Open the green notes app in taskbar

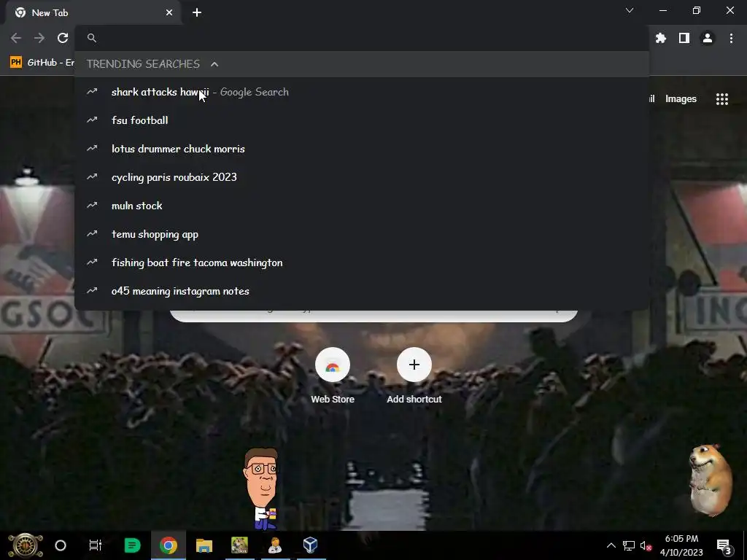132,545
